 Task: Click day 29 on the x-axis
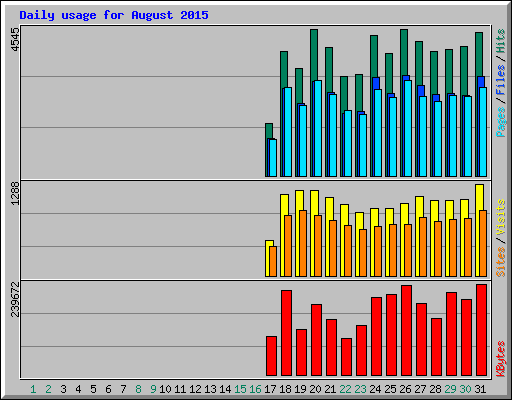point(450,389)
